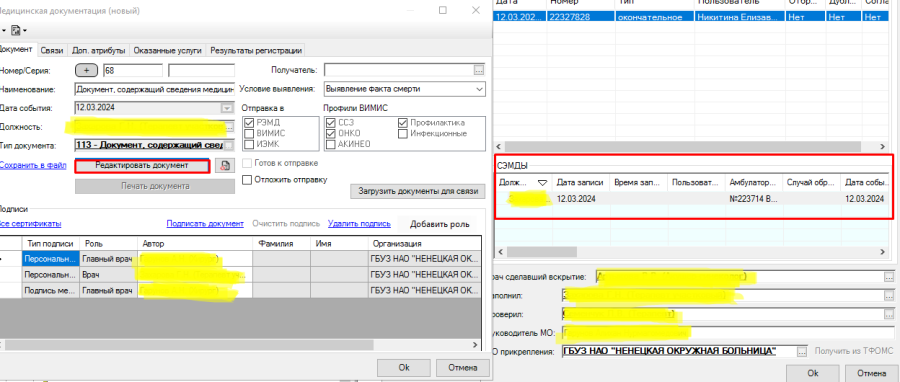Click the окончательное cell in top table
This screenshot has width=900, height=382.
coord(653,17)
